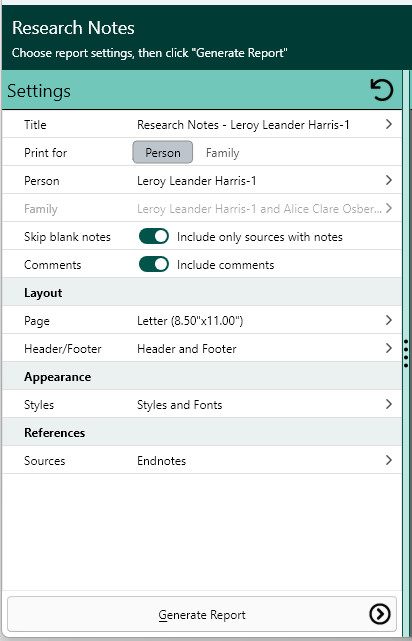Open the Person selection chevron

click(389, 180)
